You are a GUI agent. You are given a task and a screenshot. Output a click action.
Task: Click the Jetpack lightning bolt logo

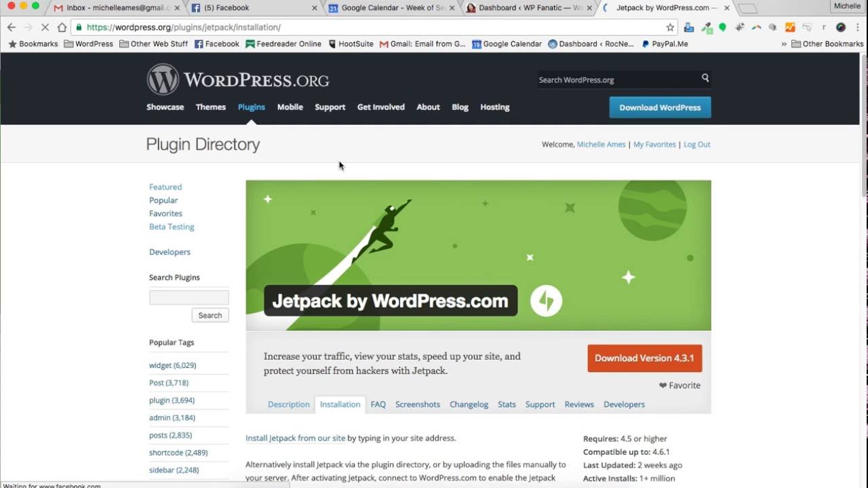pyautogui.click(x=546, y=301)
